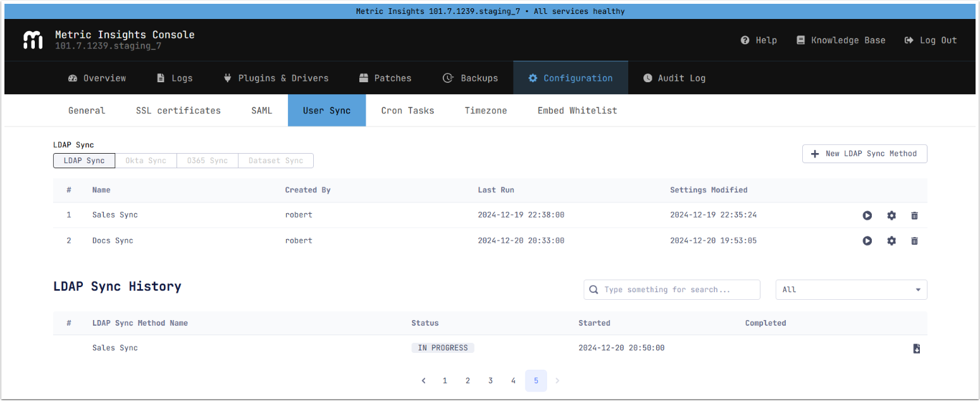This screenshot has width=980, height=401.
Task: Switch to Okta Sync type
Action: pos(146,161)
